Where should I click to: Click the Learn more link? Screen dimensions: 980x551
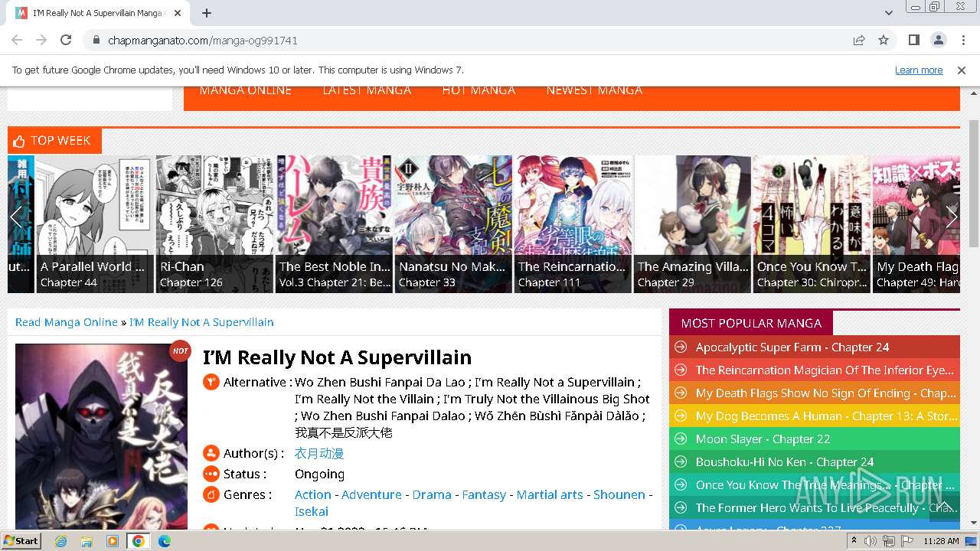point(919,70)
